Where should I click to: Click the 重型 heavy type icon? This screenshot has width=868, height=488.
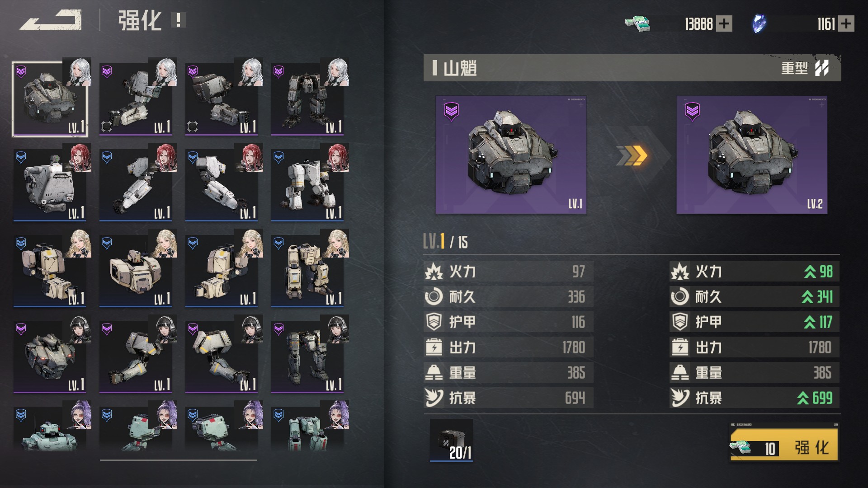tap(822, 68)
